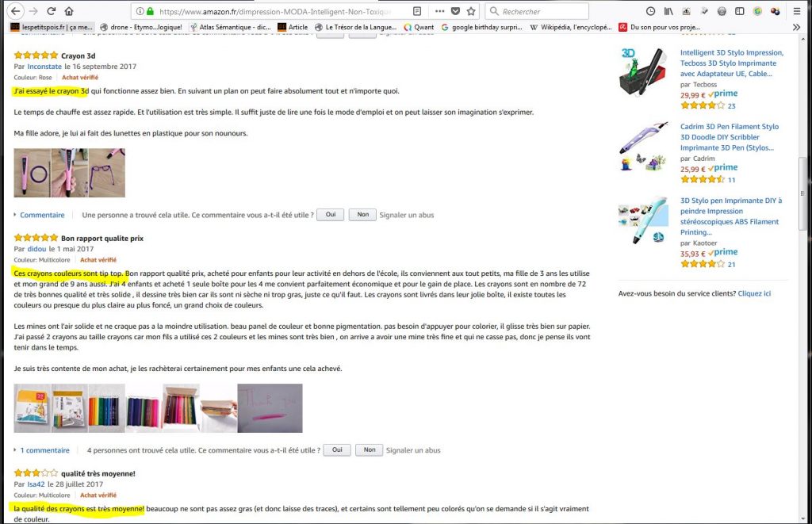Open the pink 3D pen review thumbnail
This screenshot has width=812, height=524.
[32, 173]
